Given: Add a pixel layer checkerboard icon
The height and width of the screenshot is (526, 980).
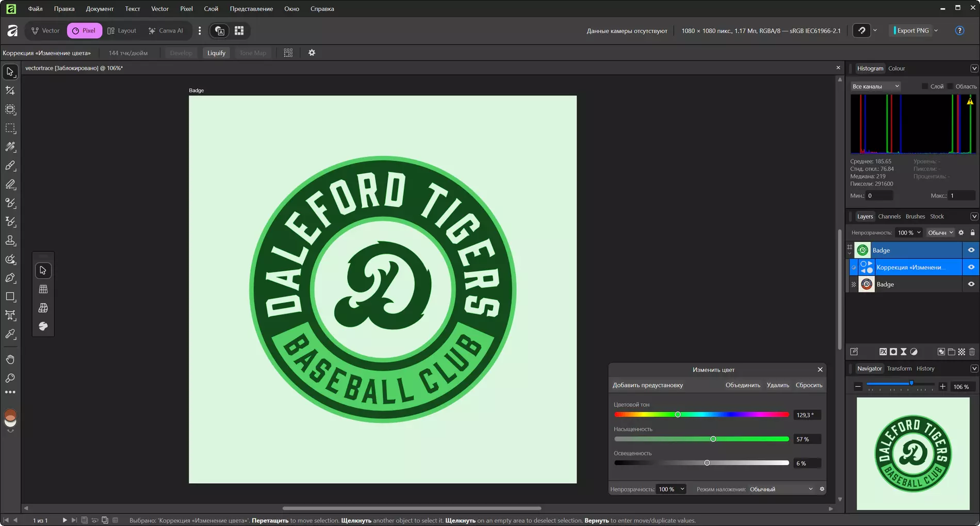Looking at the screenshot, I should pyautogui.click(x=961, y=352).
